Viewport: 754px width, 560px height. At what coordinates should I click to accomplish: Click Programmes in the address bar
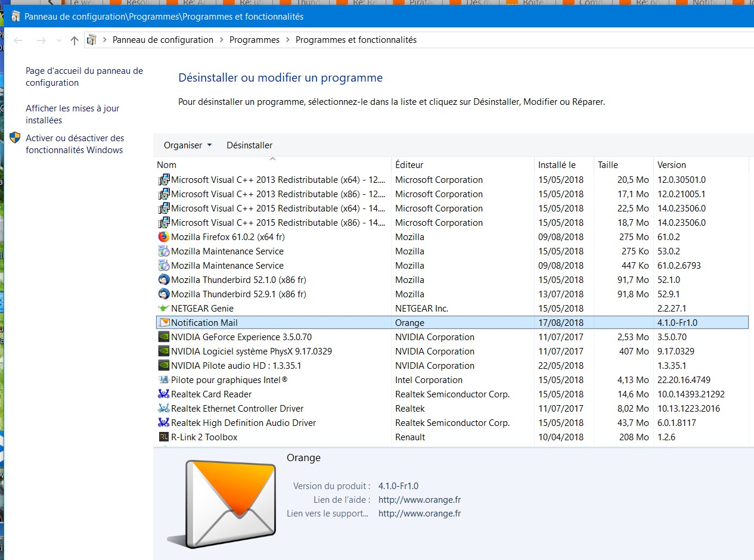coord(254,40)
